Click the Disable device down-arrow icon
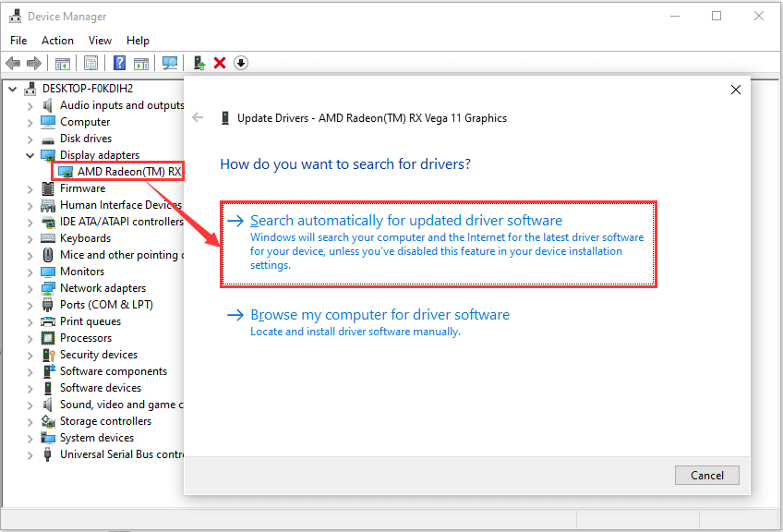Screen dimensions: 783x532 click(241, 63)
